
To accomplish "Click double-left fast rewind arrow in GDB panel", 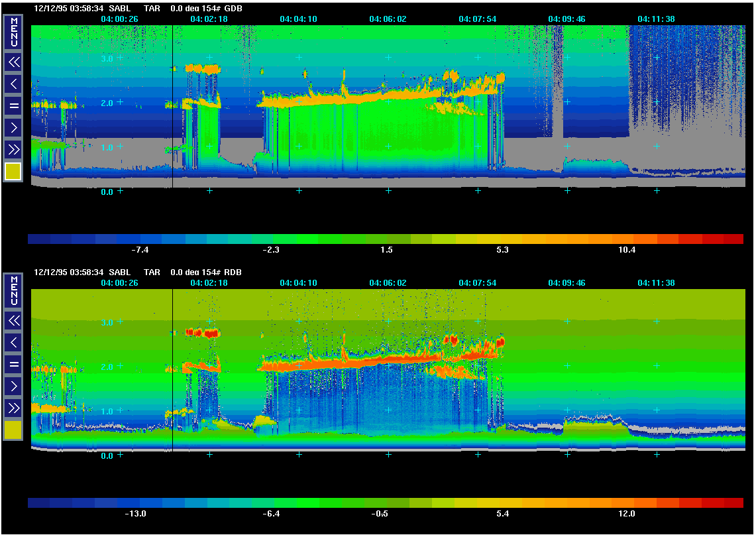I will 13,63.
